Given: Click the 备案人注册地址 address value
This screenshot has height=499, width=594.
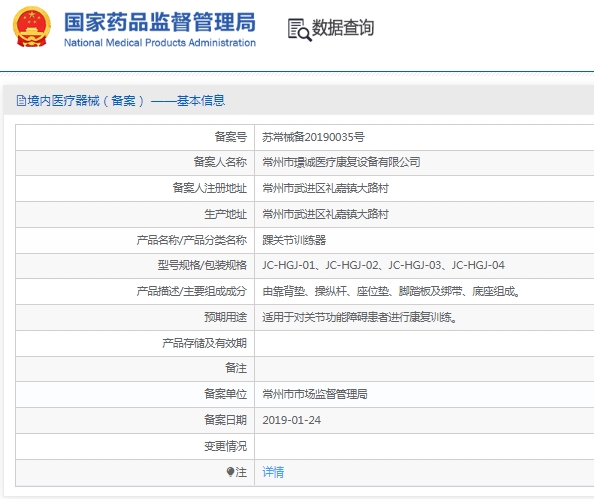Looking at the screenshot, I should tap(325, 188).
